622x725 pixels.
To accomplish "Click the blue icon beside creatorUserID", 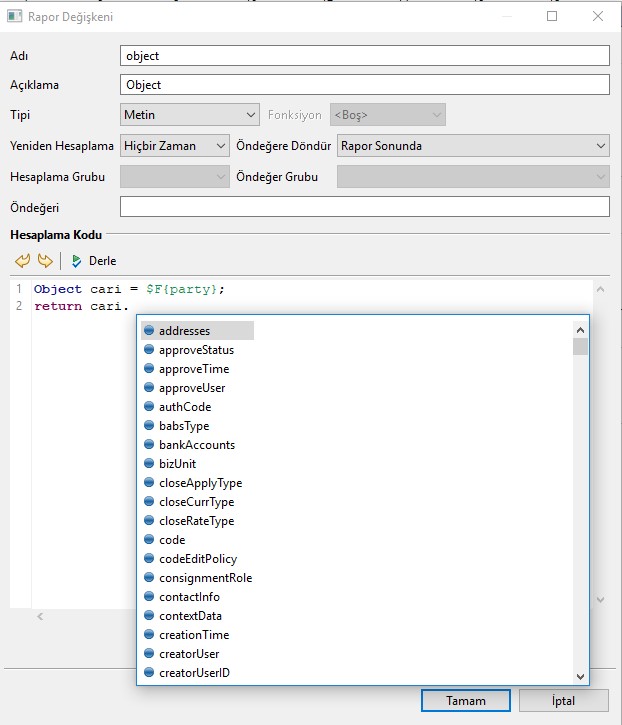I will pos(149,673).
